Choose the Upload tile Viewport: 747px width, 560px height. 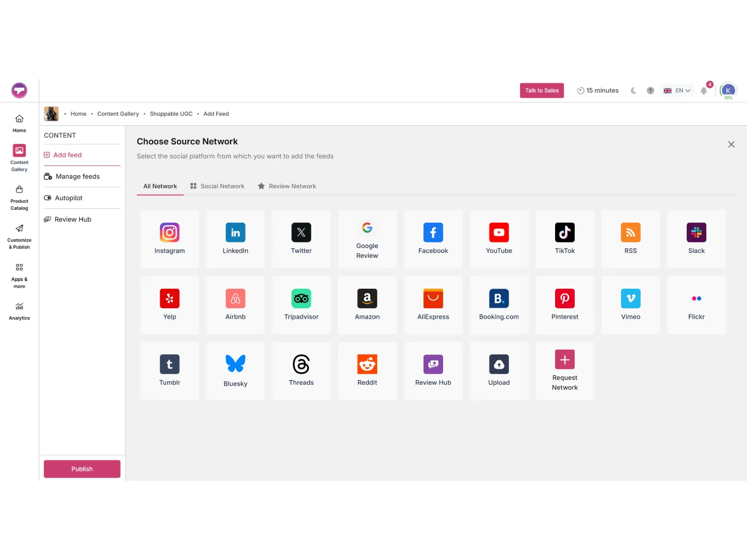pyautogui.click(x=499, y=371)
